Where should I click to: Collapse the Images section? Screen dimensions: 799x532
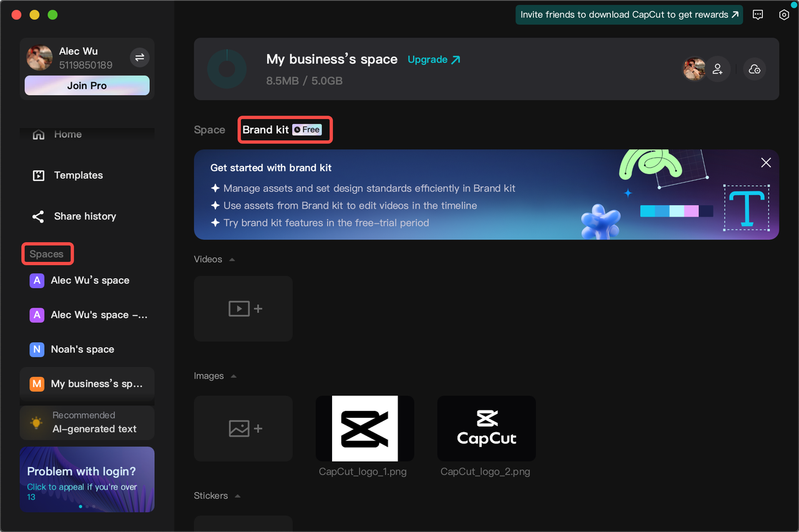click(233, 376)
